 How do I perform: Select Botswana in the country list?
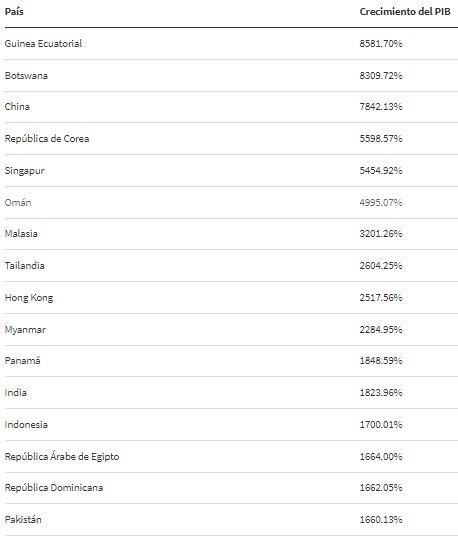pos(26,76)
